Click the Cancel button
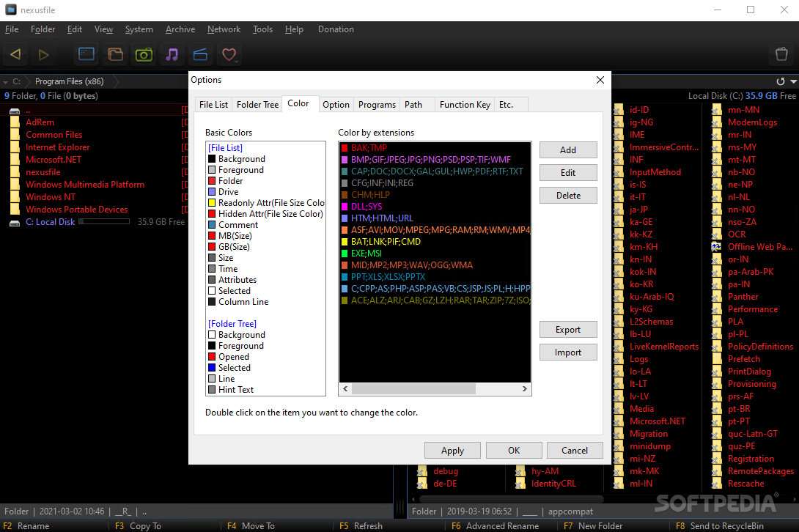Viewport: 799px width, 532px height. point(575,451)
